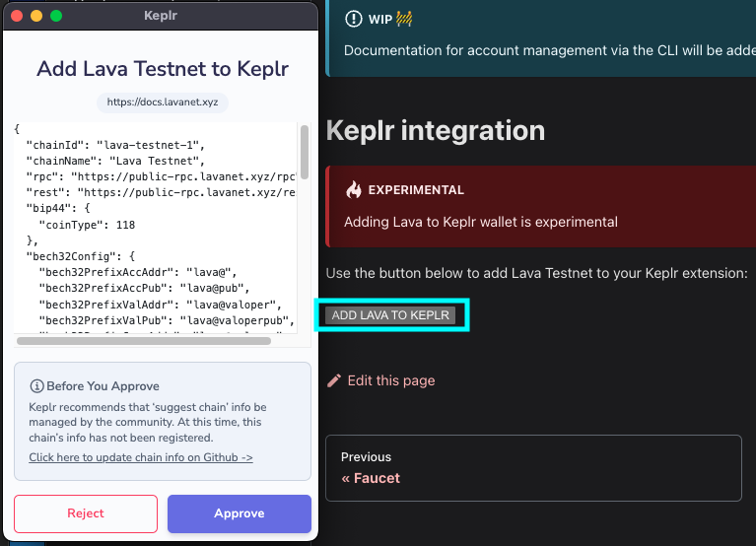Click the flame icon in the EXPERIMENTAL box
The height and width of the screenshot is (546, 756).
[x=354, y=190]
